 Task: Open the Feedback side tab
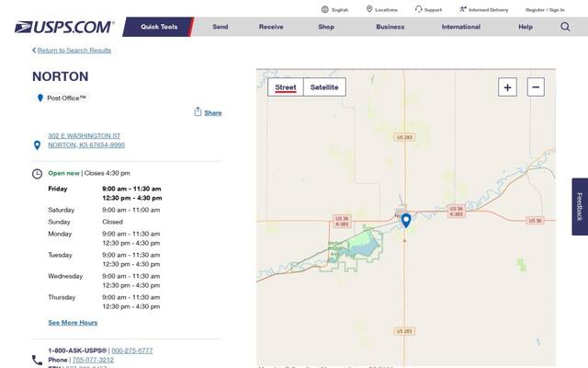tap(580, 206)
